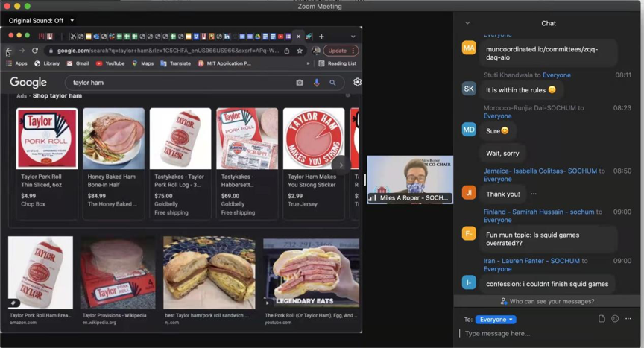Open Taylor Pork Roll Thin Sliced product

pyautogui.click(x=46, y=163)
